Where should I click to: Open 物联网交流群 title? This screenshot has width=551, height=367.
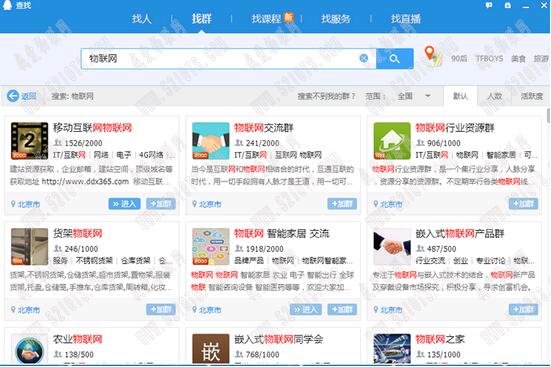[264, 128]
